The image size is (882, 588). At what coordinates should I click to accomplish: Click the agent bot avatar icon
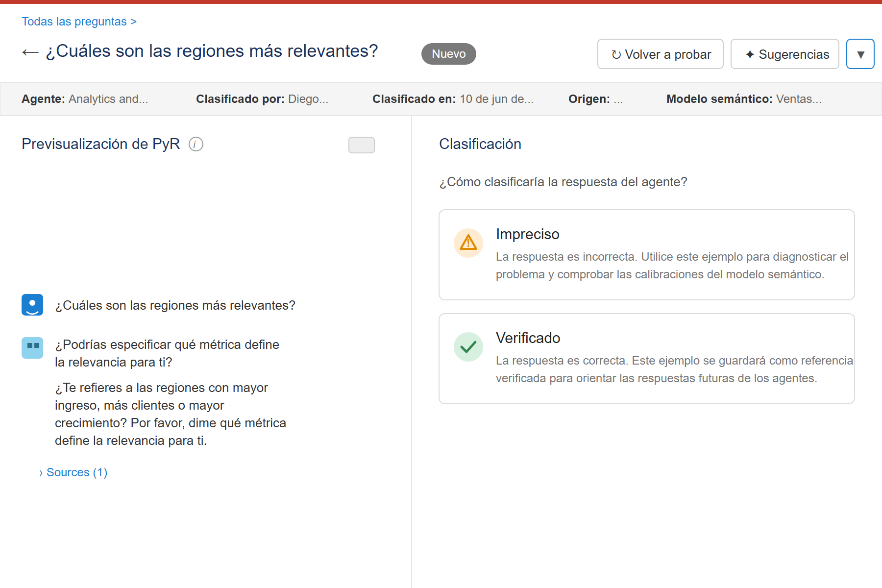tap(32, 348)
